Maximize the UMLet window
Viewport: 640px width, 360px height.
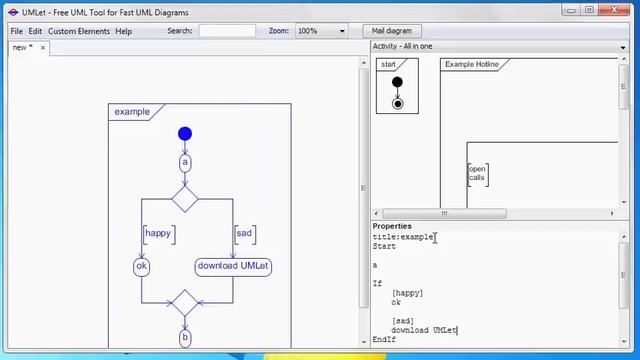click(589, 10)
